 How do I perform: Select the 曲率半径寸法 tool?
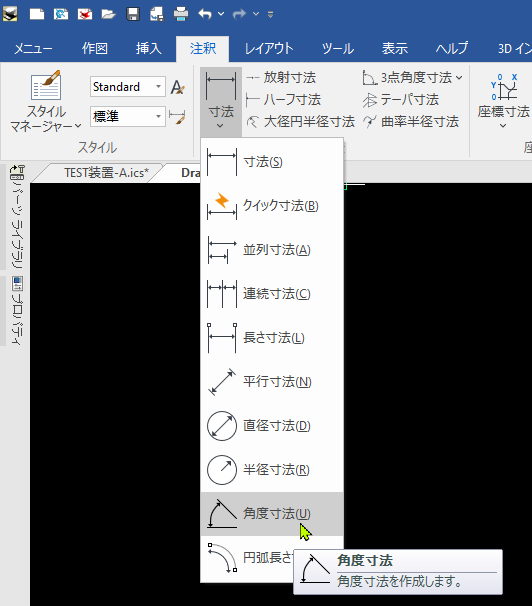coord(411,122)
